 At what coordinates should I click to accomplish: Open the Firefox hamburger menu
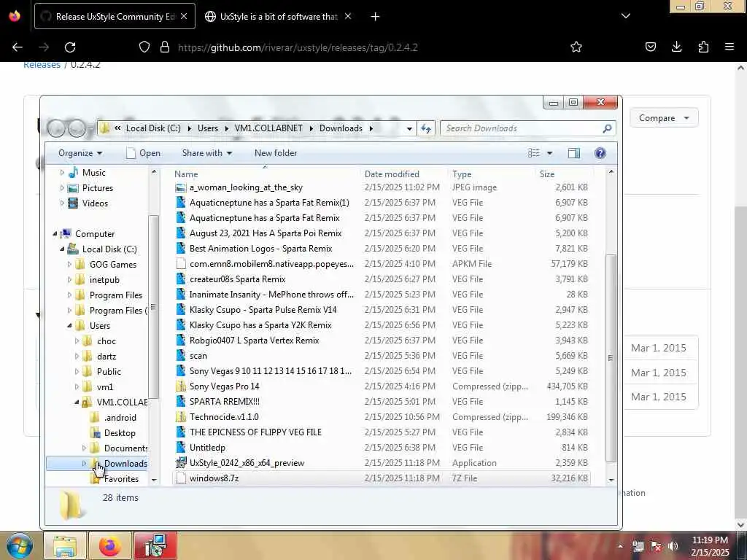tap(729, 47)
